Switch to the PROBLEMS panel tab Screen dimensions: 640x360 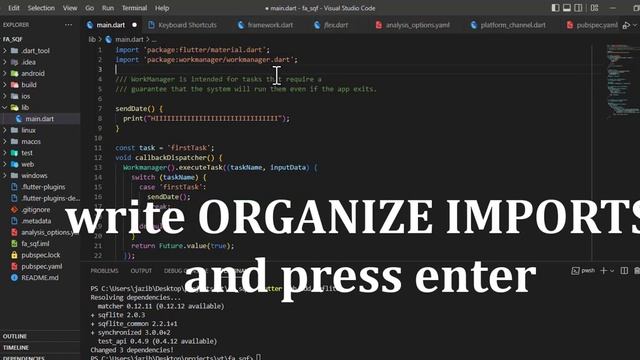tap(104, 271)
